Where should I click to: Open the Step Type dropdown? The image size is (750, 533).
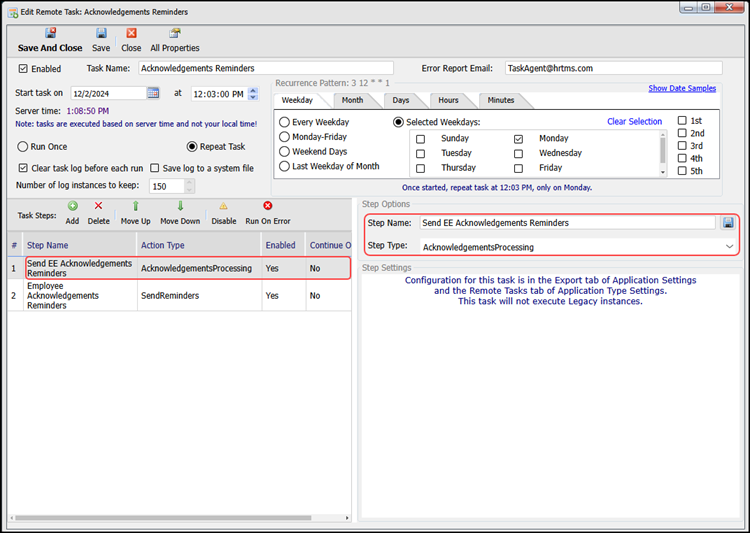[x=729, y=246]
